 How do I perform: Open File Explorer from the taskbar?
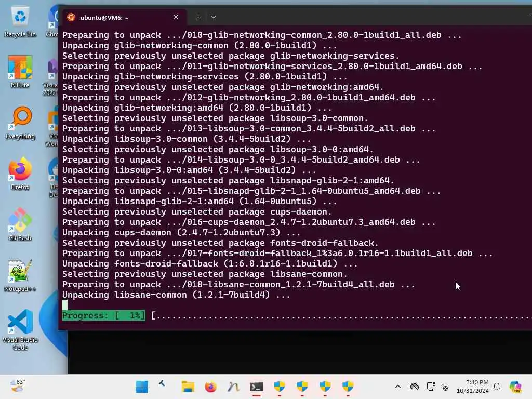(188, 387)
